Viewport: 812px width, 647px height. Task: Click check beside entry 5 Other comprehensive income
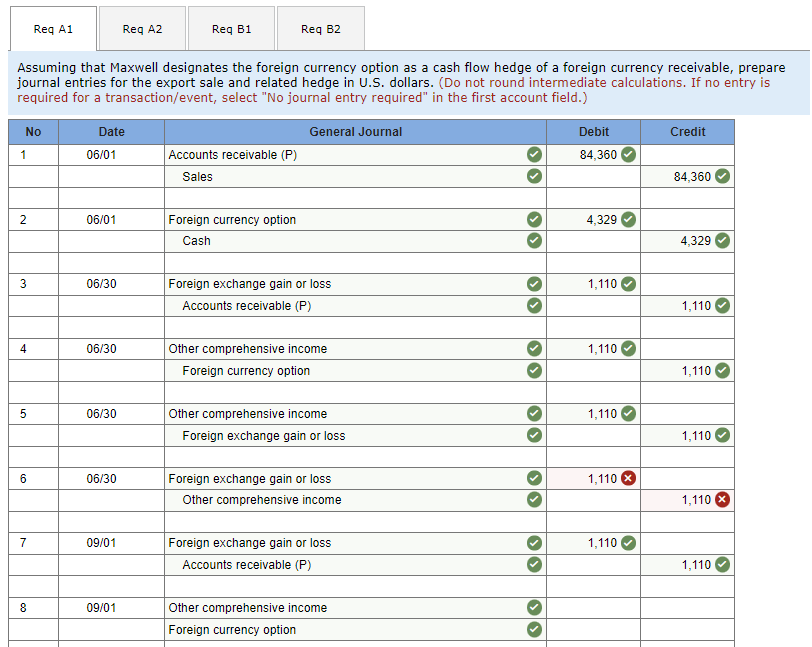click(534, 413)
